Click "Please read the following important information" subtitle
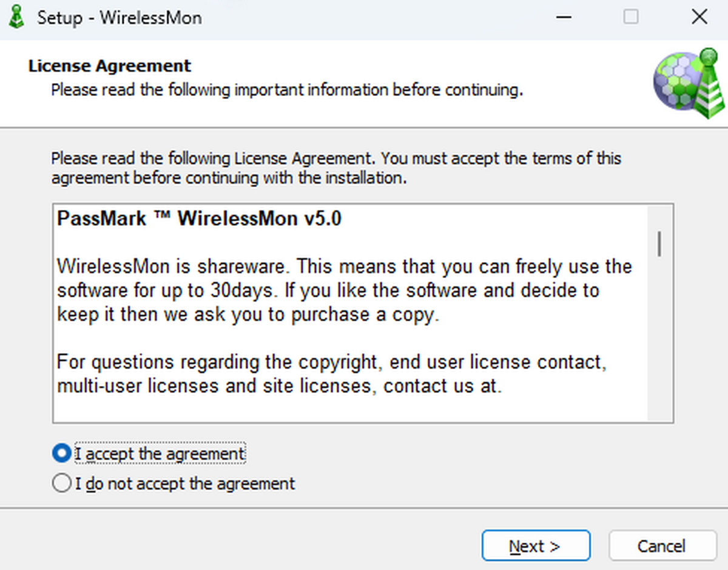This screenshot has height=570, width=728. pyautogui.click(x=287, y=90)
